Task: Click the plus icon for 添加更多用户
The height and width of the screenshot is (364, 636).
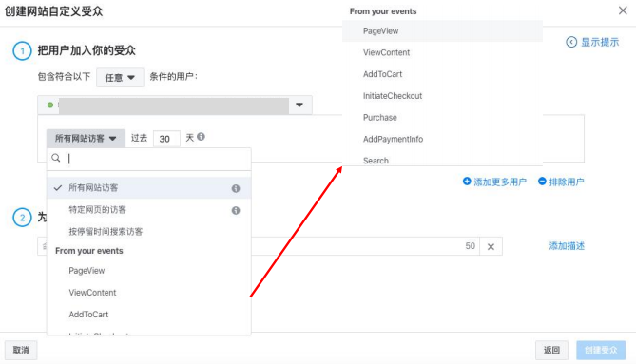Action: [467, 182]
